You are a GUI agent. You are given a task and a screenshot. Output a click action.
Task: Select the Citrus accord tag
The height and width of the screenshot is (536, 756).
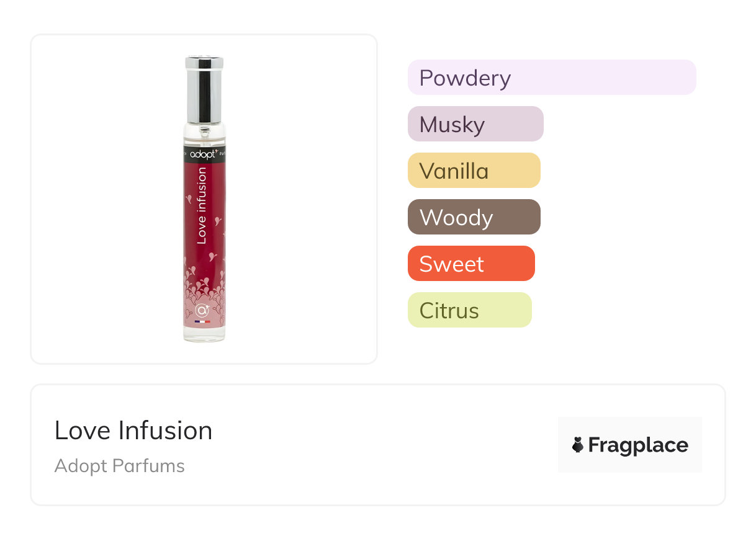pos(469,310)
